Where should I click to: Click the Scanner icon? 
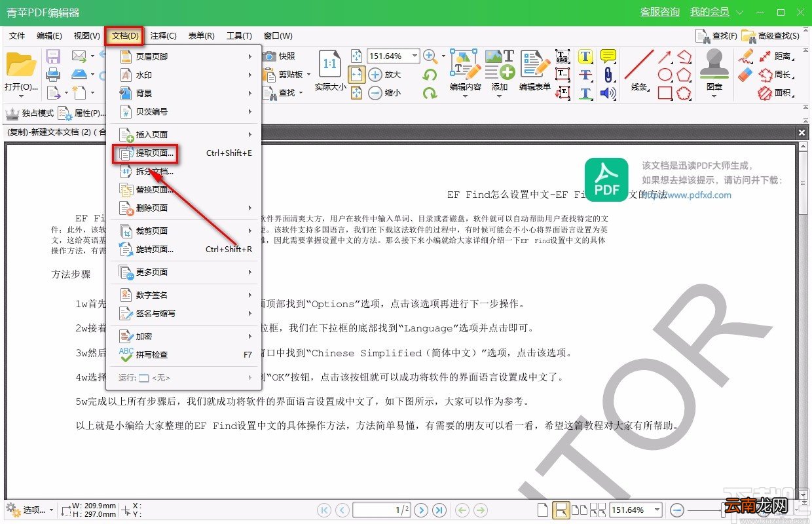[x=79, y=75]
